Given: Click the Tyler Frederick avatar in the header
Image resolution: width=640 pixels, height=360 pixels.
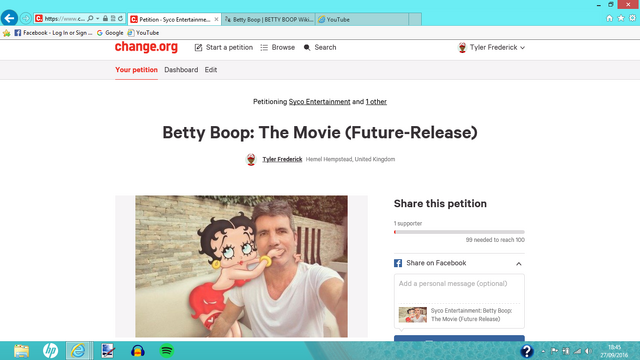Looking at the screenshot, I should pyautogui.click(x=462, y=47).
